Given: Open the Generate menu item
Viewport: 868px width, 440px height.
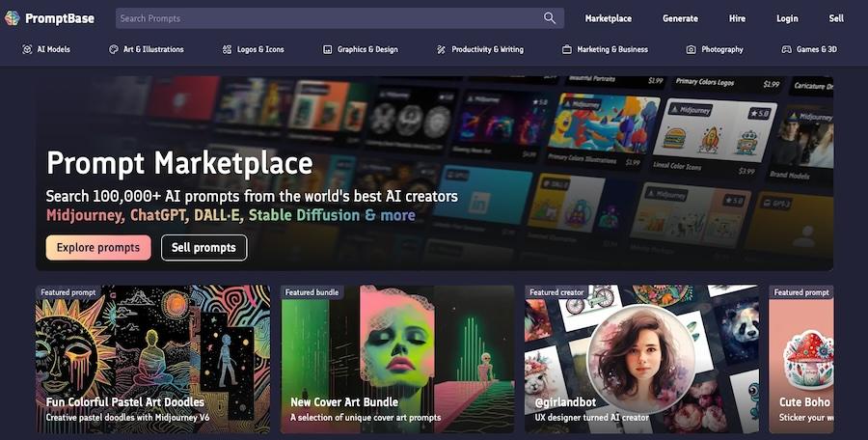Looking at the screenshot, I should [680, 18].
